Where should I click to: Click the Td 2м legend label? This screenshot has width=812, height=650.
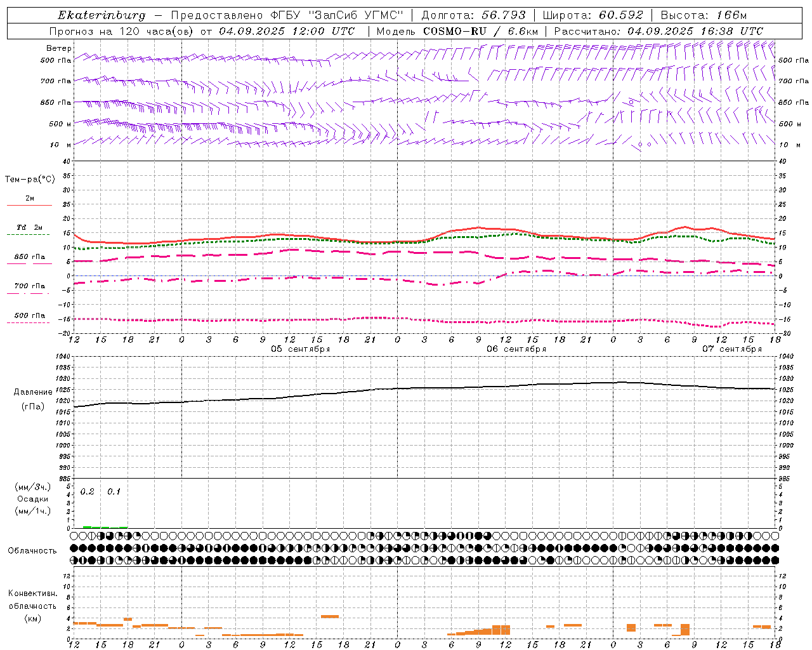click(29, 227)
